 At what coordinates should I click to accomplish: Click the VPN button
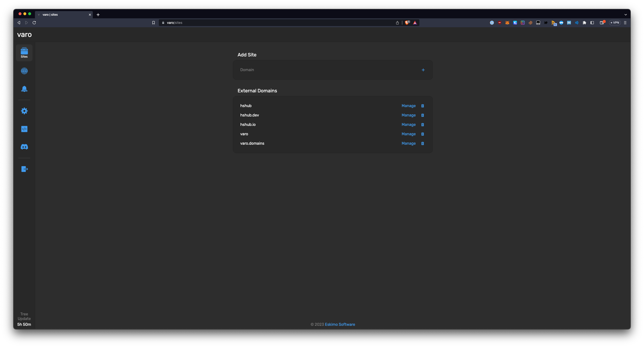coord(615,22)
